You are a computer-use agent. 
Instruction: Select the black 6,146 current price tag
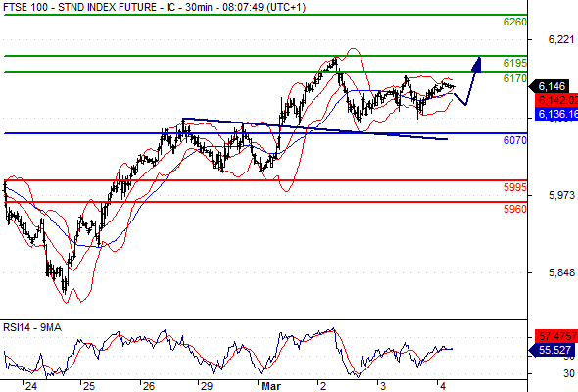coord(550,86)
